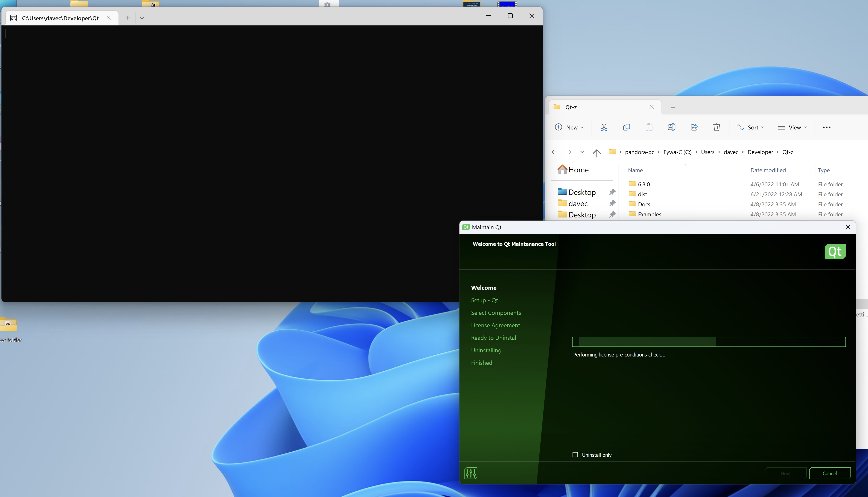Switch to the C:\Users\davec\Developer\Qt terminal tab
868x497 pixels.
[60, 18]
